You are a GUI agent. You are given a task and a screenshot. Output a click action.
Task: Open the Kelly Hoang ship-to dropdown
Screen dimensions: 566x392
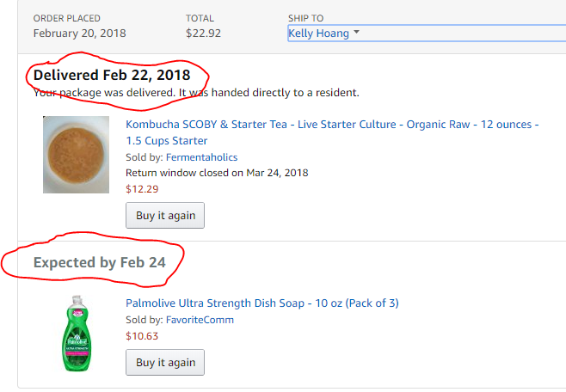click(324, 34)
